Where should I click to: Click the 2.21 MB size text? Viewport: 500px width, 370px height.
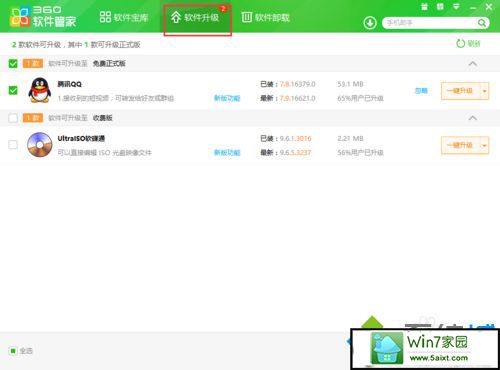350,138
